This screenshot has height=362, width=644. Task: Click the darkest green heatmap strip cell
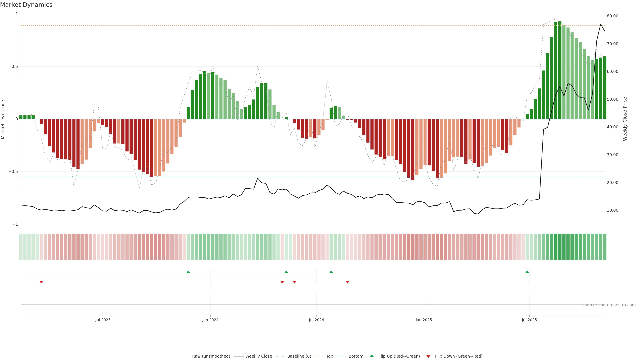pos(560,247)
